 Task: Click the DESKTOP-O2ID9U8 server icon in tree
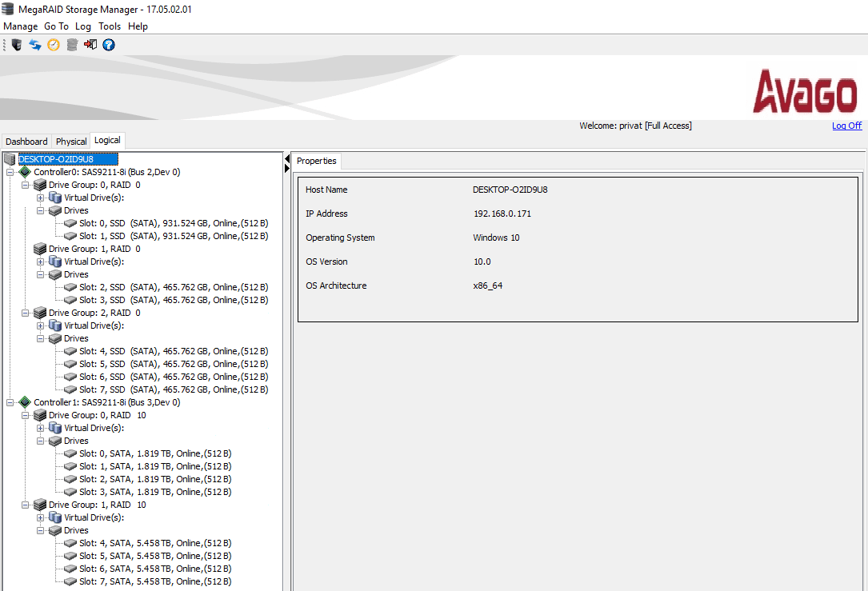point(10,159)
